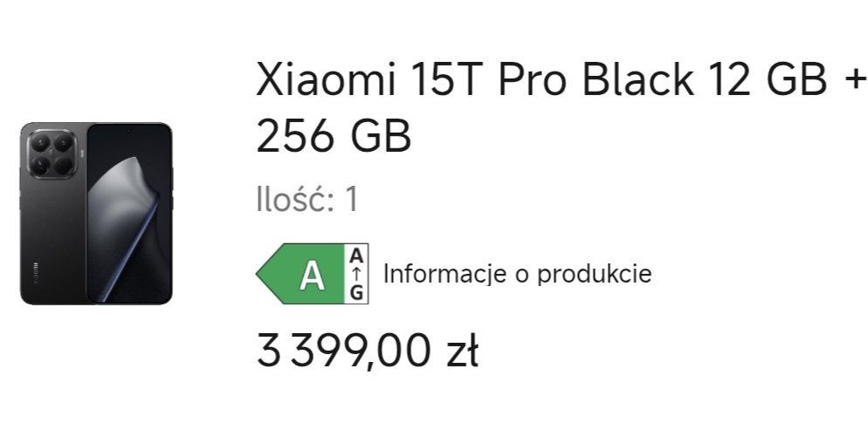Image resolution: width=868 pixels, height=437 pixels.
Task: Click the camera module on phone image
Action: [52, 154]
